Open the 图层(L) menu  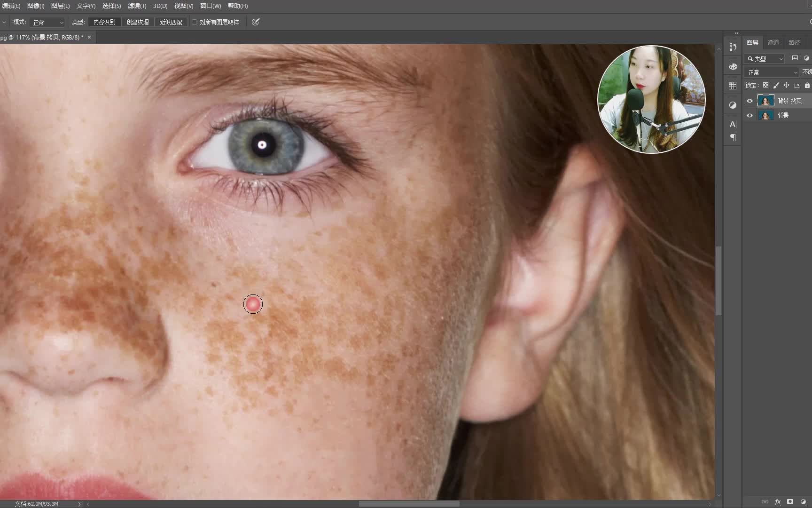click(60, 6)
